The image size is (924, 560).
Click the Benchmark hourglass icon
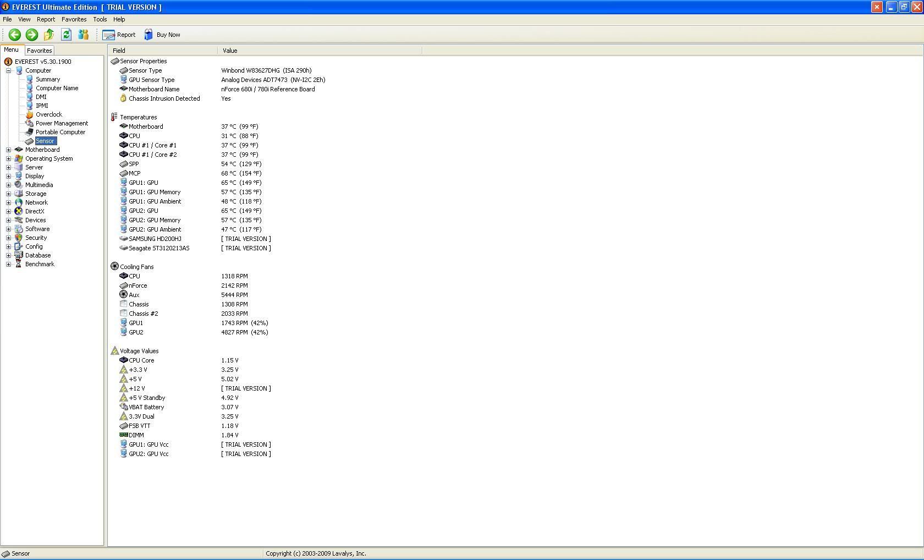[19, 264]
